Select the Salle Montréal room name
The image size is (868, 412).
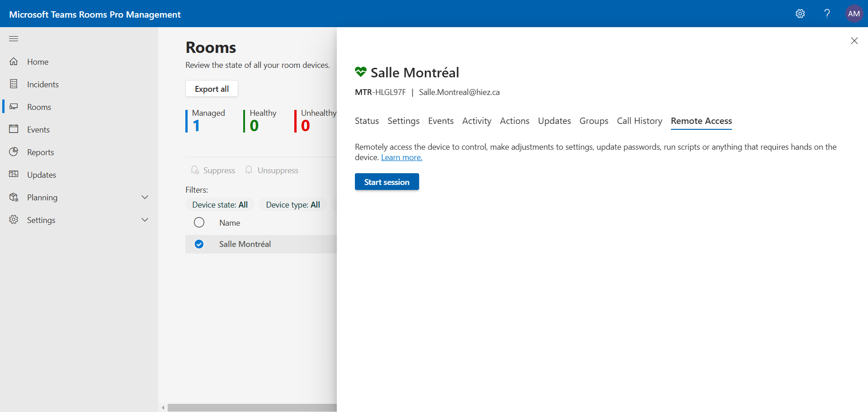tap(245, 244)
